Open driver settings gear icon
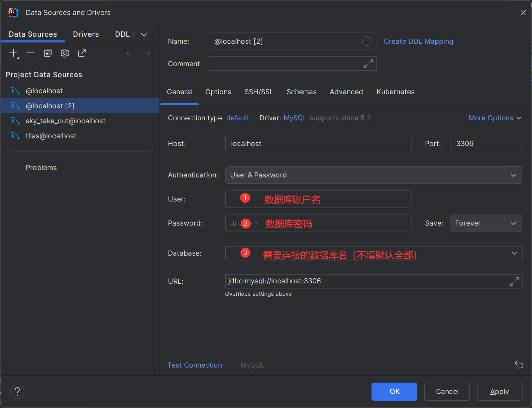Viewport: 532px width, 408px height. pos(65,53)
